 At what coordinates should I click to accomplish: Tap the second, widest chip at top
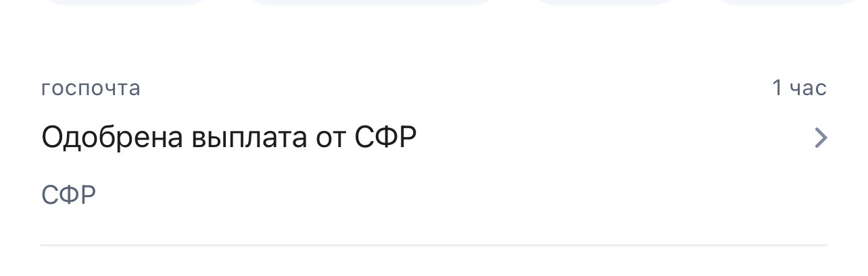pyautogui.click(x=368, y=2)
